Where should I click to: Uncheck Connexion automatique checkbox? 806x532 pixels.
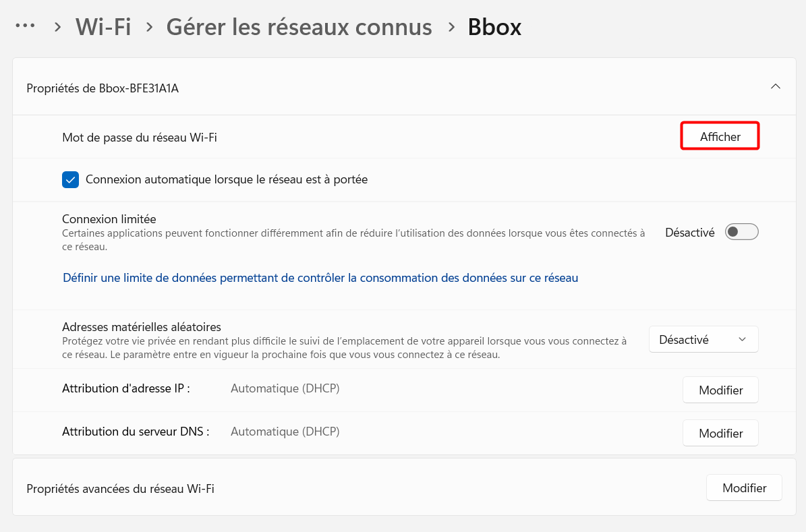click(x=70, y=180)
